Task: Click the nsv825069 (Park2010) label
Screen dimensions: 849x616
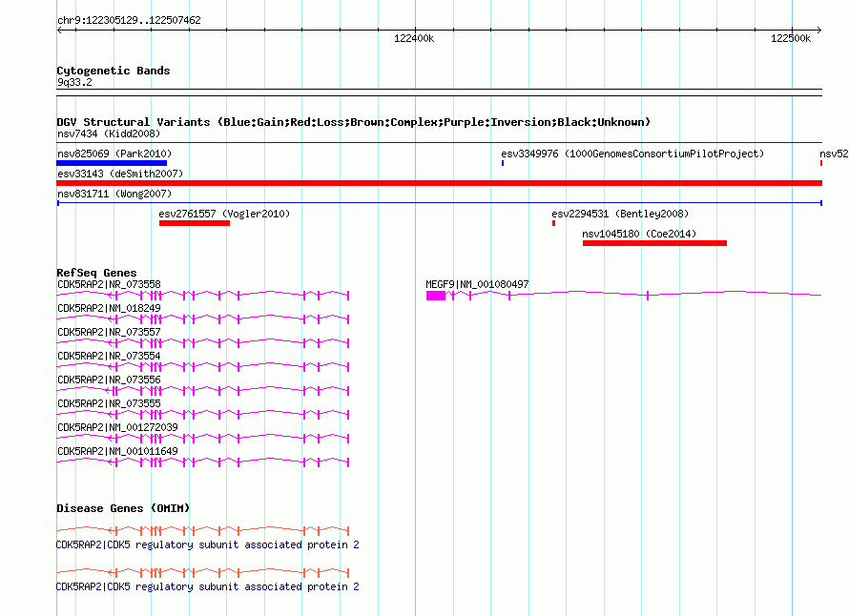Action: pos(114,154)
